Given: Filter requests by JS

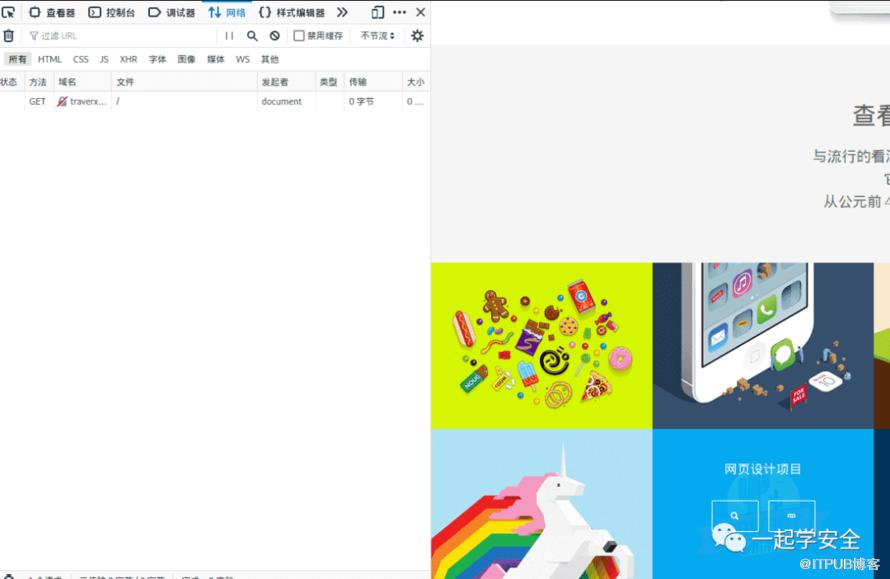Looking at the screenshot, I should click(x=104, y=59).
